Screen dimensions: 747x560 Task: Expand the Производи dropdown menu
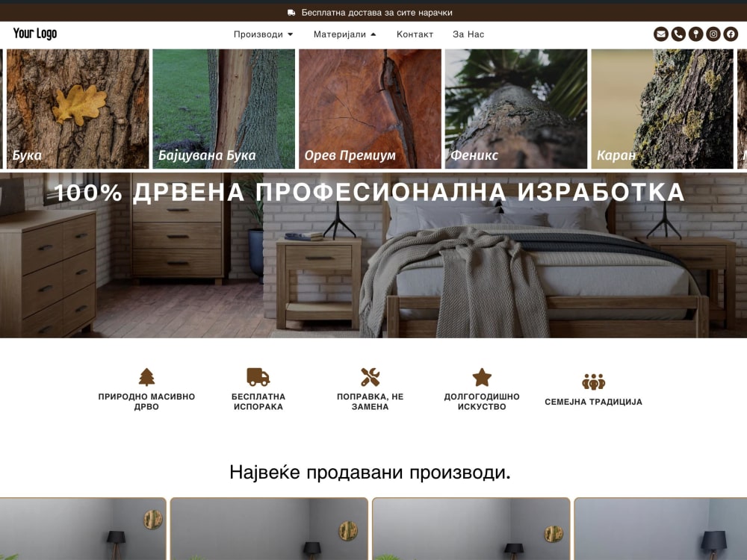(264, 34)
